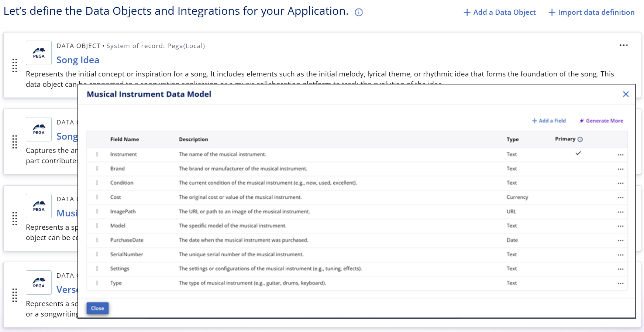
Task: Open more options for the Type field
Action: 620,284
